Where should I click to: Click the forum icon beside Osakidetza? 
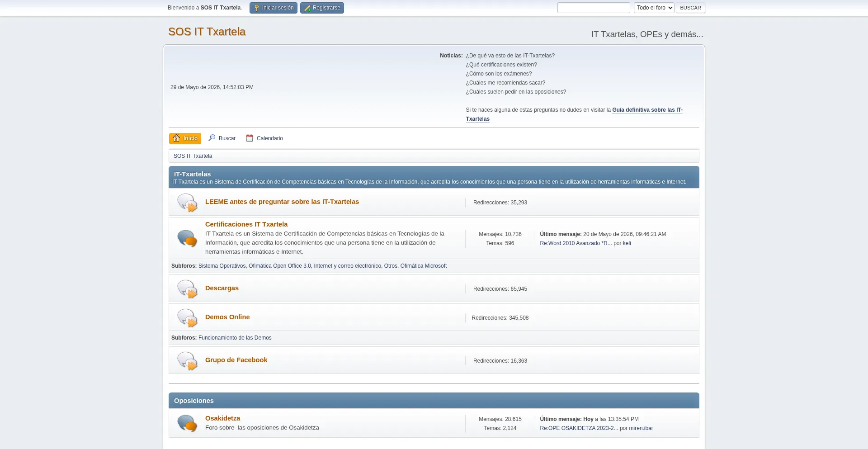(x=187, y=423)
